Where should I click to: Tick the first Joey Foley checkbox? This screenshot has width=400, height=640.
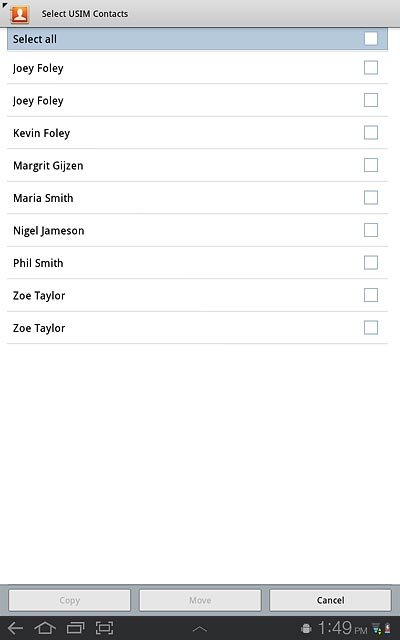(371, 68)
